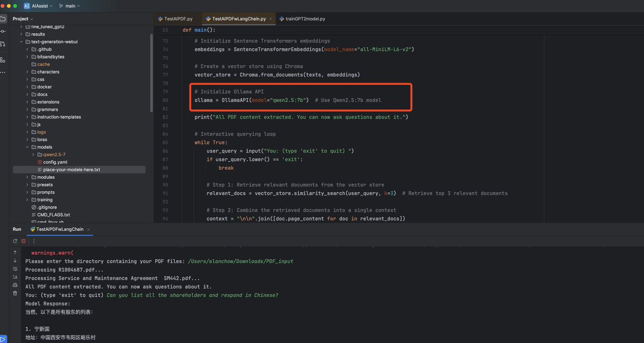Image resolution: width=644 pixels, height=343 pixels.
Task: Click the git branch icon beside main
Action: pos(61,6)
